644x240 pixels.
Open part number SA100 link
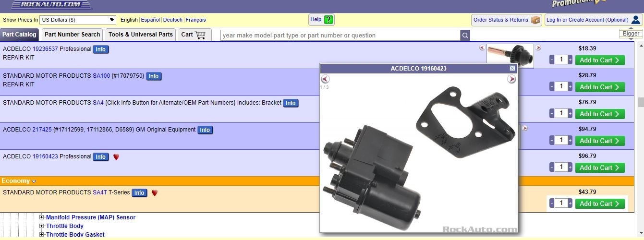pyautogui.click(x=101, y=76)
